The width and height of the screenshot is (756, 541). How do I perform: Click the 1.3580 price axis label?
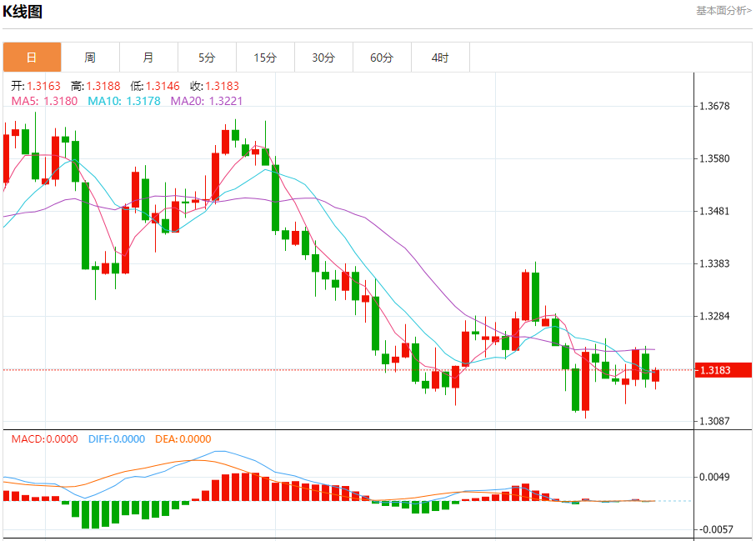[714, 158]
